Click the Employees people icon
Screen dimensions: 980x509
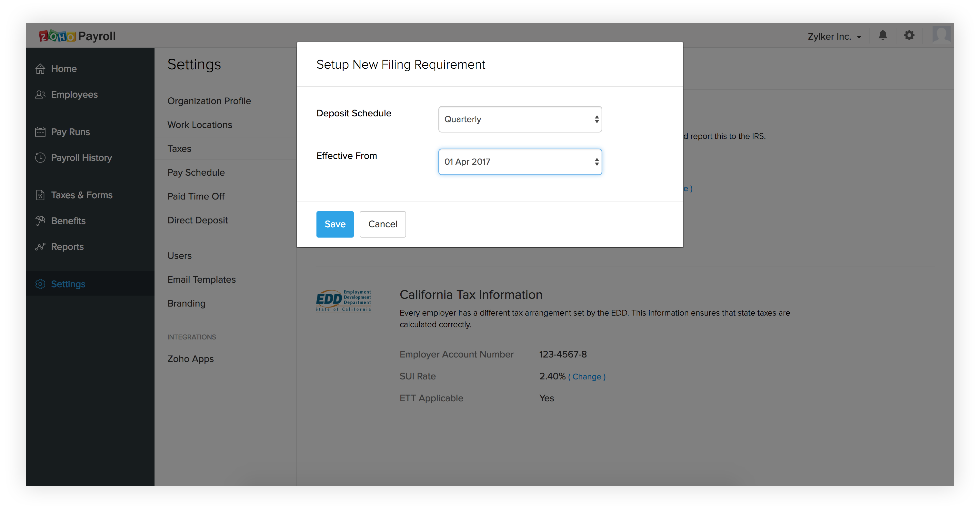40,95
